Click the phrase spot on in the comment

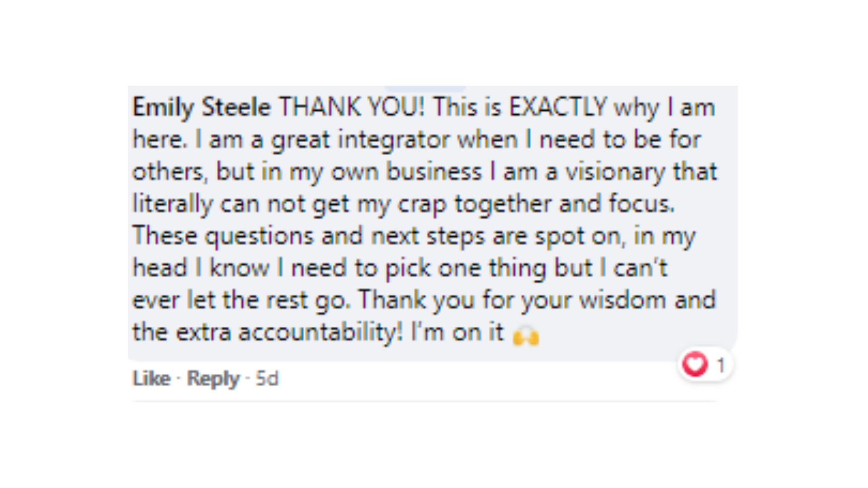[578, 236]
